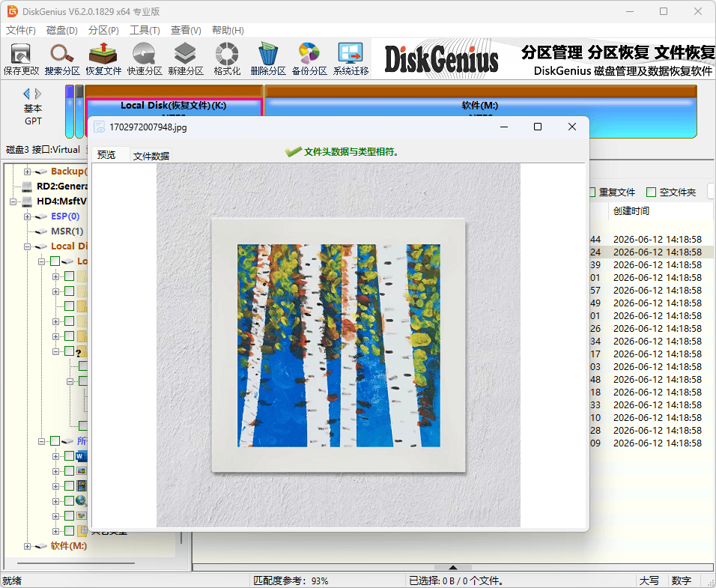Click the up-arrow splitter below file list
Viewport: 716px width, 588px height.
click(452, 567)
